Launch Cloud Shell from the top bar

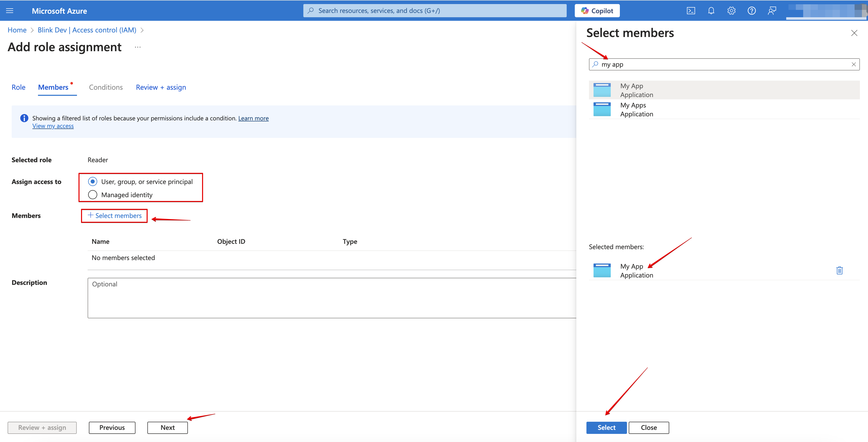691,11
